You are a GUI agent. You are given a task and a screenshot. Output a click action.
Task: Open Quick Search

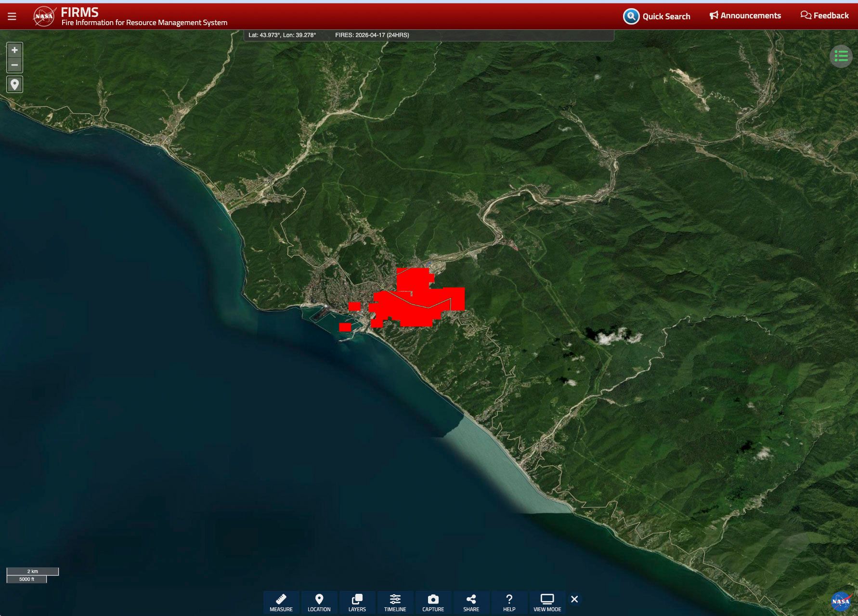[x=657, y=16]
